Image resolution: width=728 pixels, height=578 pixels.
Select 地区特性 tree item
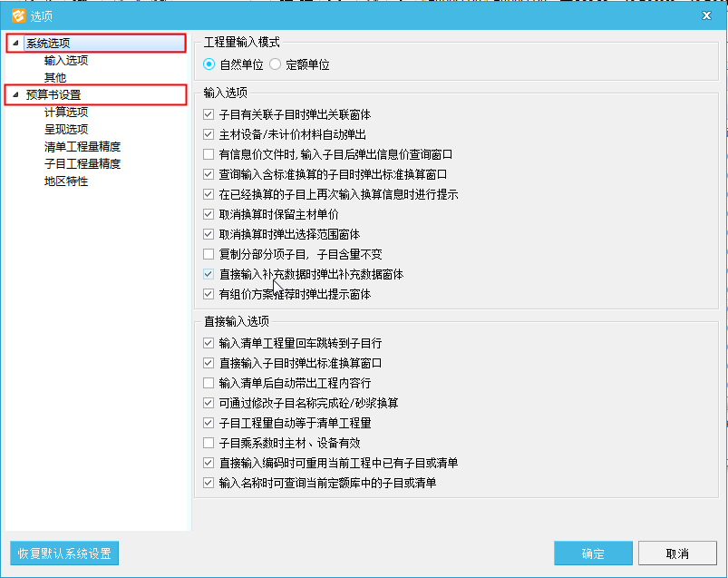[x=66, y=181]
